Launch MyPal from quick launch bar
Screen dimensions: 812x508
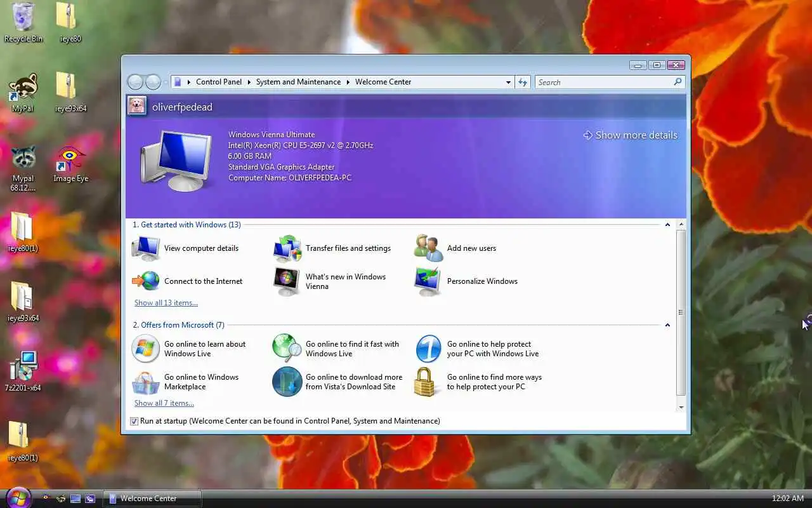point(61,498)
